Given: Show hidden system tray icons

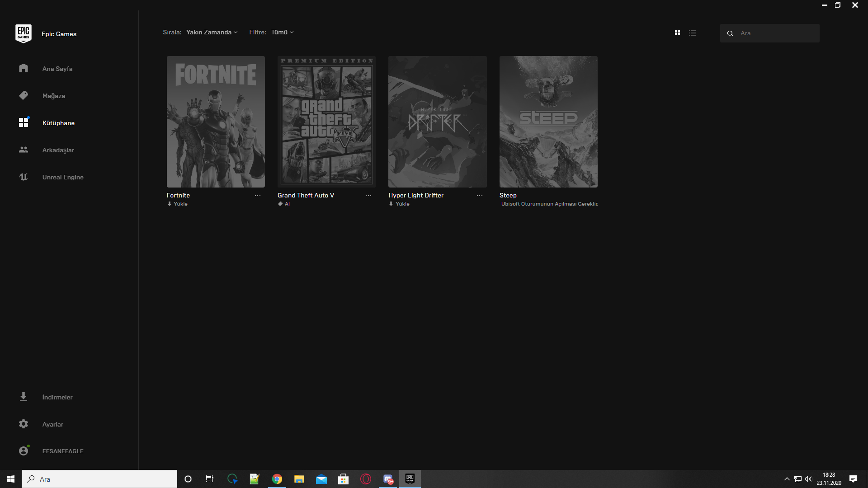Looking at the screenshot, I should (787, 479).
